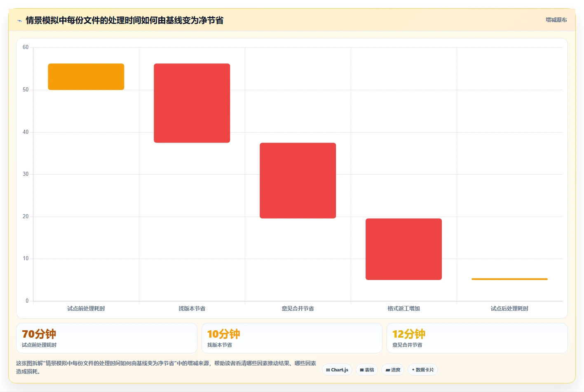Click the red 意见合并节省 bar
The height and width of the screenshot is (392, 584).
[x=298, y=180]
